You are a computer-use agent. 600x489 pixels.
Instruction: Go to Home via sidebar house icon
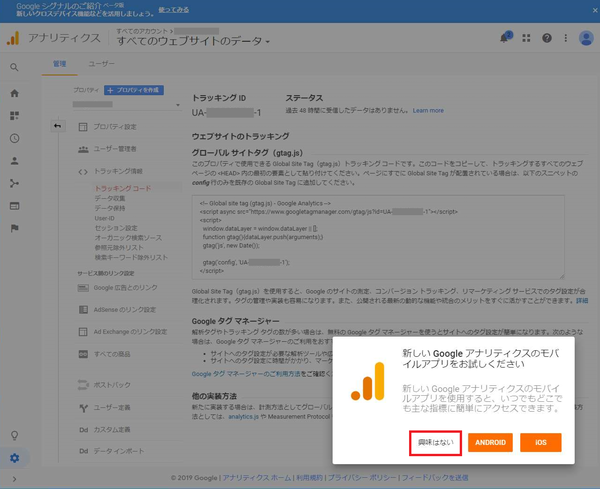click(x=14, y=93)
